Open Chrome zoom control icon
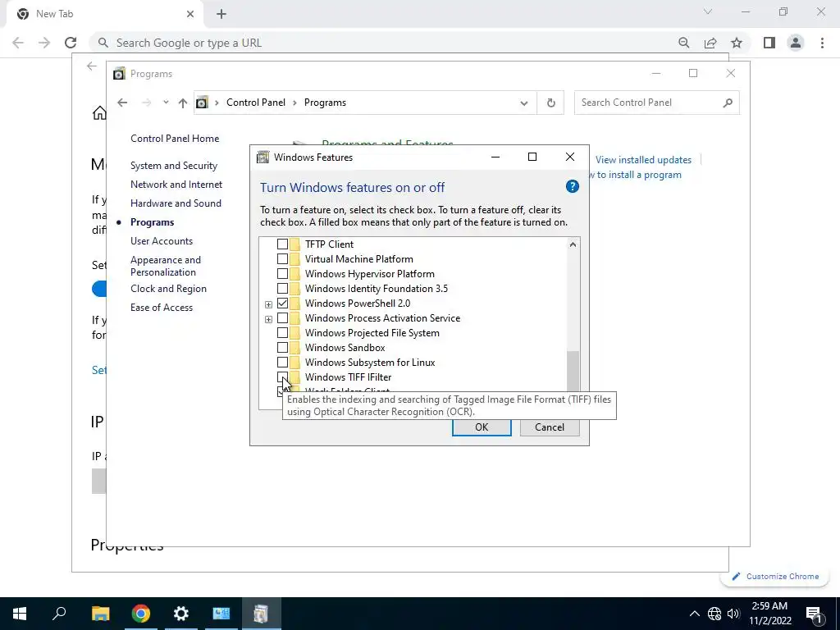The width and height of the screenshot is (840, 630). (683, 43)
